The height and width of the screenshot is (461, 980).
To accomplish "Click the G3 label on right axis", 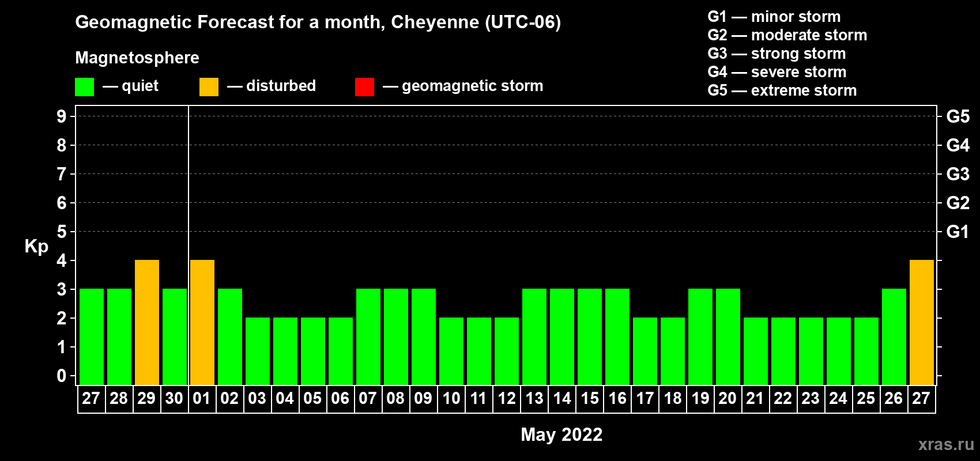I will [958, 174].
